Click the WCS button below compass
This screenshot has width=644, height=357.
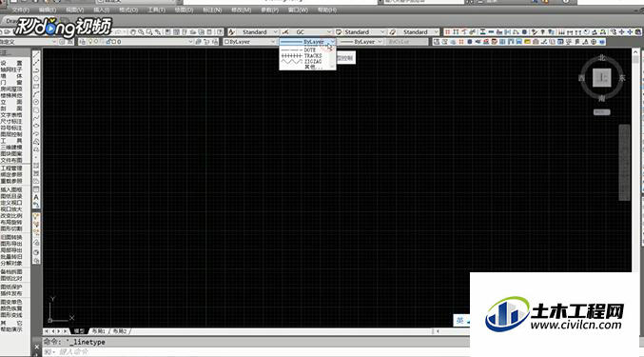point(602,112)
